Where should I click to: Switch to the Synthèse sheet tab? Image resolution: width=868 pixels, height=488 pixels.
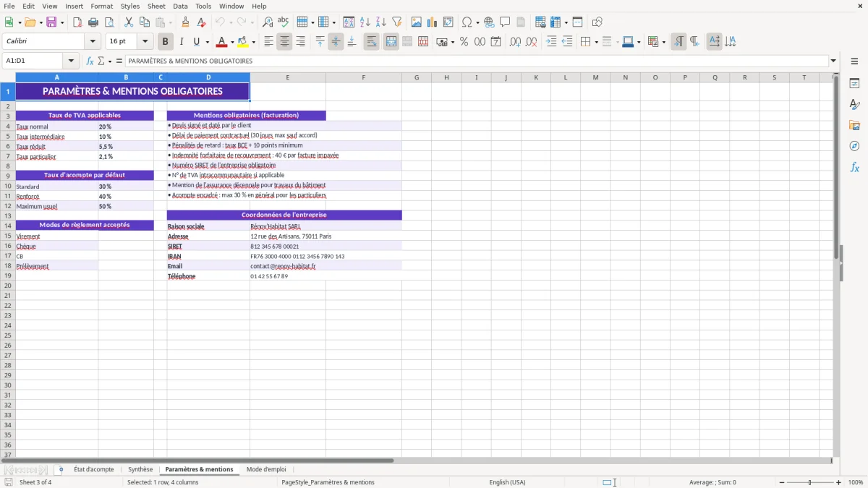pos(140,469)
